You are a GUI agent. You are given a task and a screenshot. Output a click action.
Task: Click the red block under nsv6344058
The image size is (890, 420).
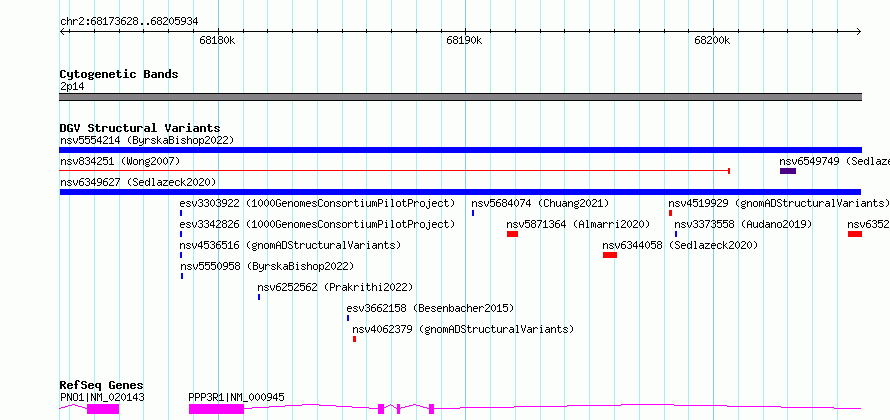(x=610, y=255)
